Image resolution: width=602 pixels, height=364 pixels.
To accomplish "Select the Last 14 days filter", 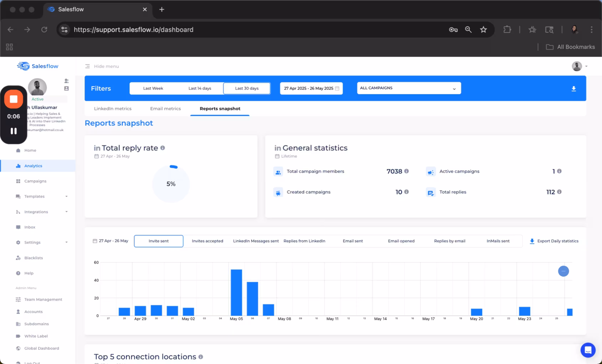I will pos(200,88).
